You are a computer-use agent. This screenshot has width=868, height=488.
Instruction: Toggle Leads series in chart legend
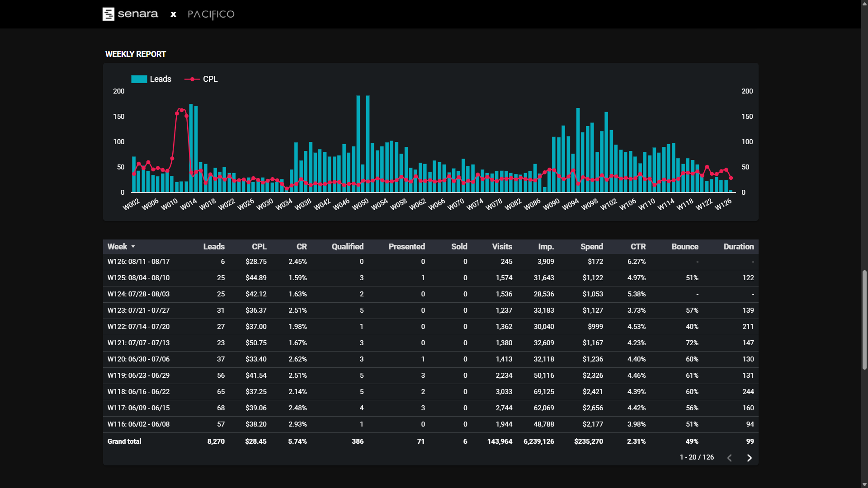point(160,79)
